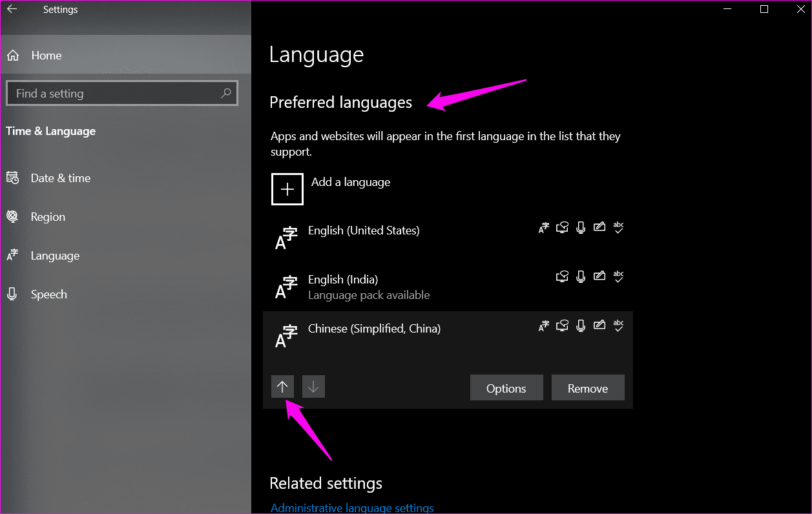Select Language in the sidebar

[x=125, y=256]
